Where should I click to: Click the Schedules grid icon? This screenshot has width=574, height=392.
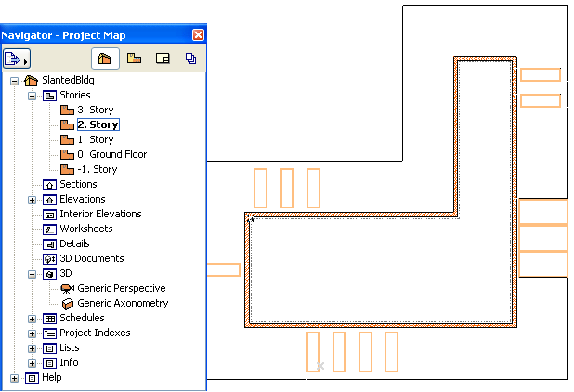[49, 319]
